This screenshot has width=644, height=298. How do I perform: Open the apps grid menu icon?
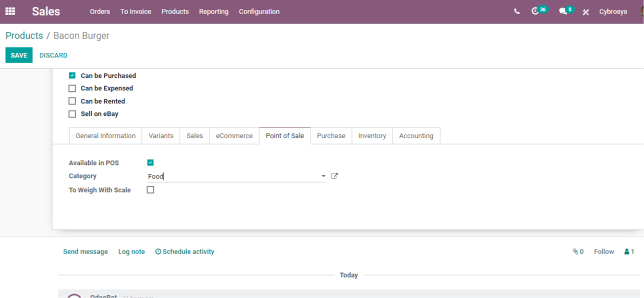(x=10, y=11)
